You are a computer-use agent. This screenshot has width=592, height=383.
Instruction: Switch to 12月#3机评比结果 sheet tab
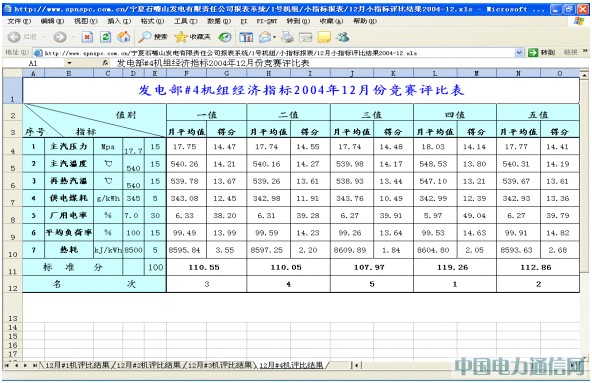[x=220, y=365]
